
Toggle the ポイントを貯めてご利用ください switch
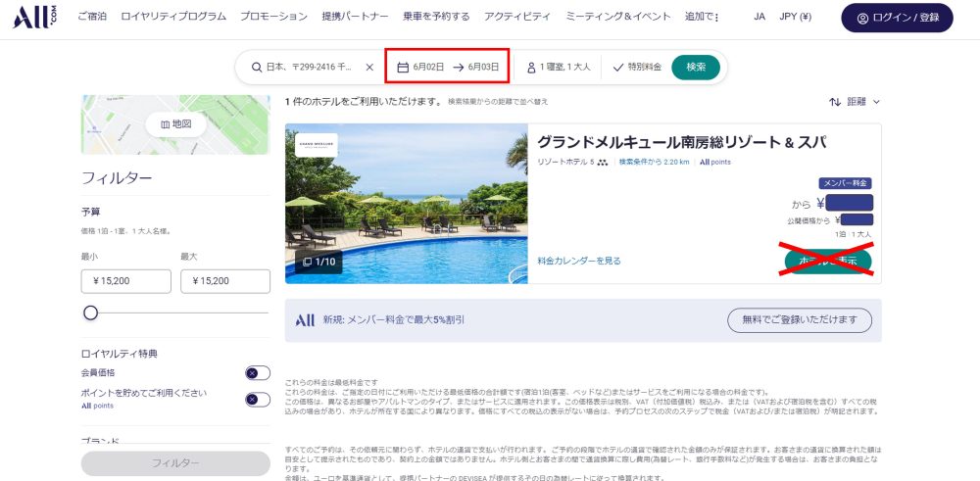(x=258, y=400)
